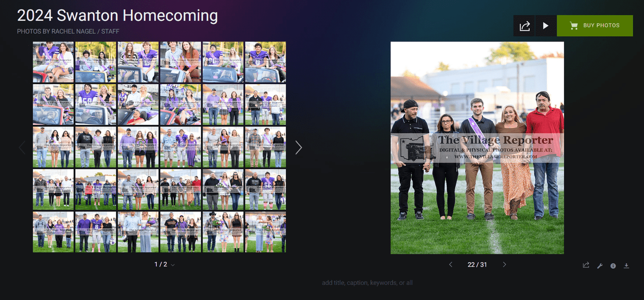Show the previous photo before 22 / 31
Image resolution: width=644 pixels, height=300 pixels.
[x=450, y=265]
